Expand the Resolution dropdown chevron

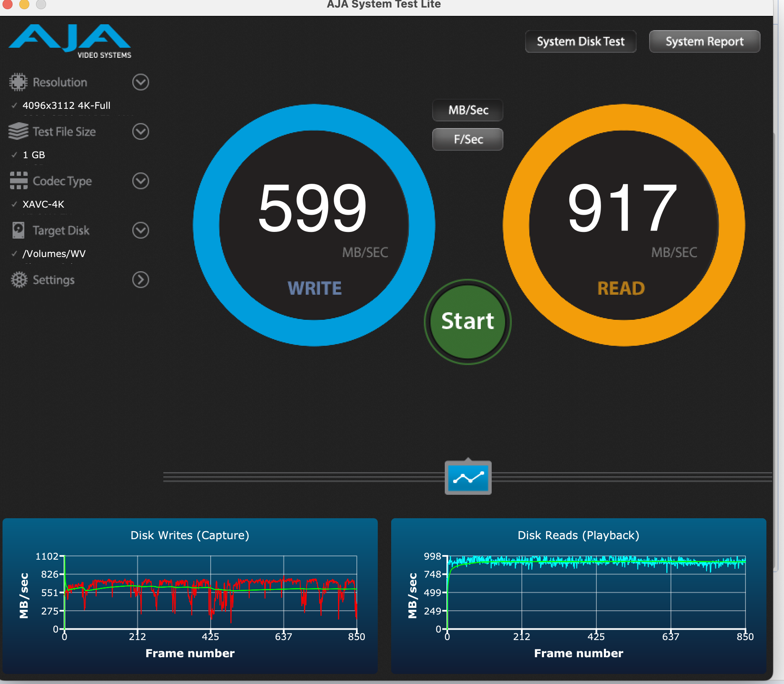pyautogui.click(x=141, y=82)
